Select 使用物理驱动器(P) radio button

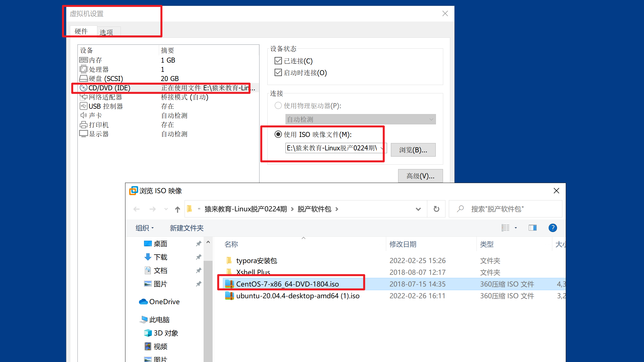click(x=278, y=106)
